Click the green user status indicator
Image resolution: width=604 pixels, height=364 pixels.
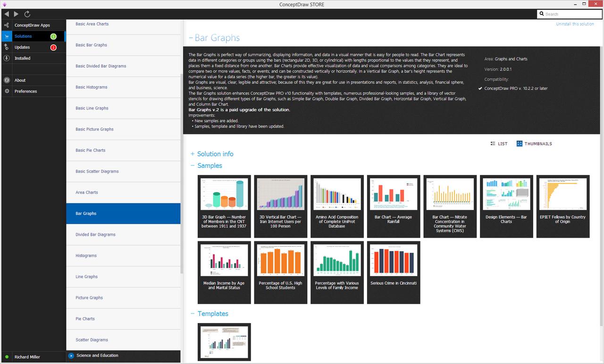(7, 357)
